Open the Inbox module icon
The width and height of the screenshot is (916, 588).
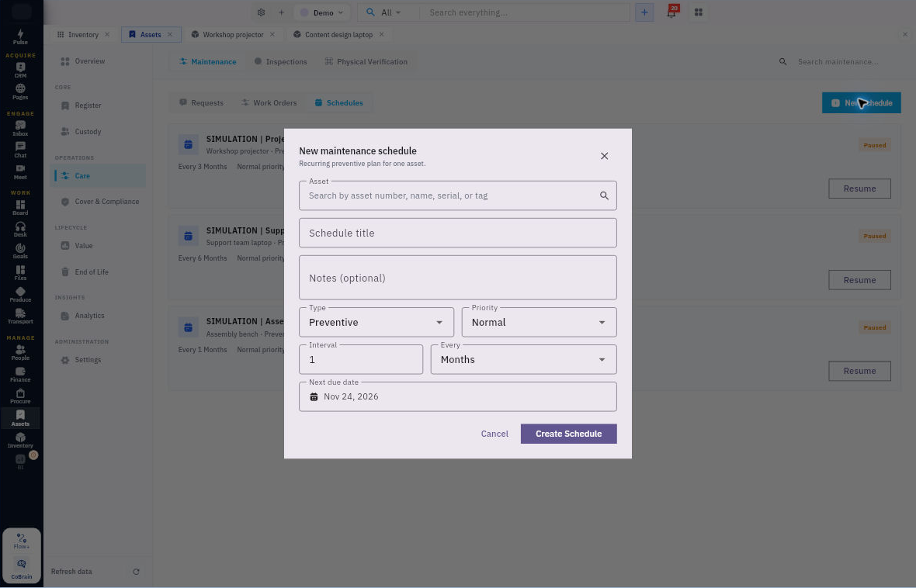[20, 128]
